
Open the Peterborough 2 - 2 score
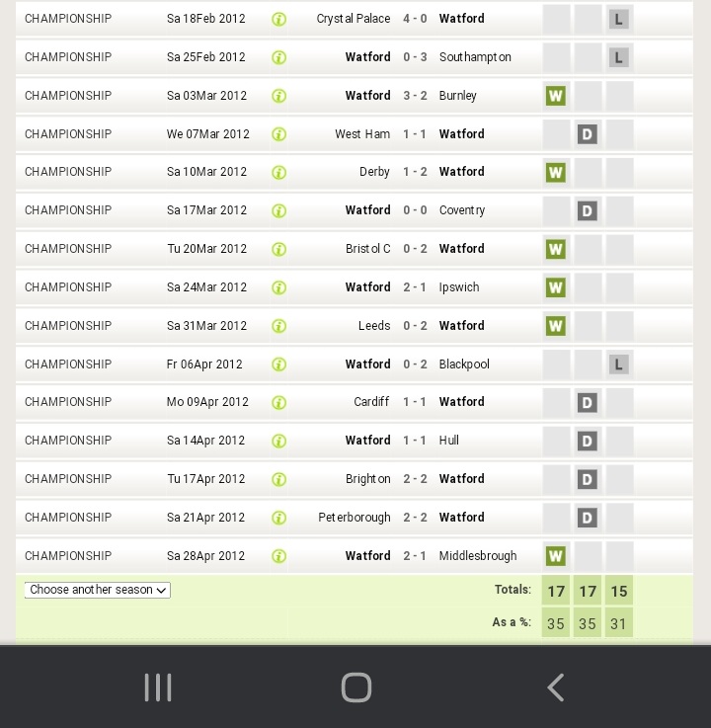click(415, 518)
